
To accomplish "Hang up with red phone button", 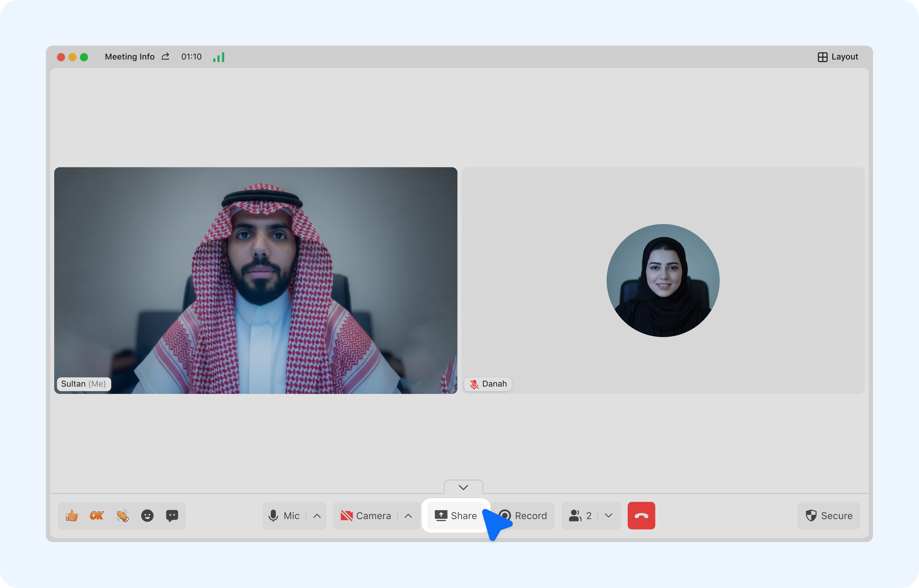I will [x=641, y=515].
